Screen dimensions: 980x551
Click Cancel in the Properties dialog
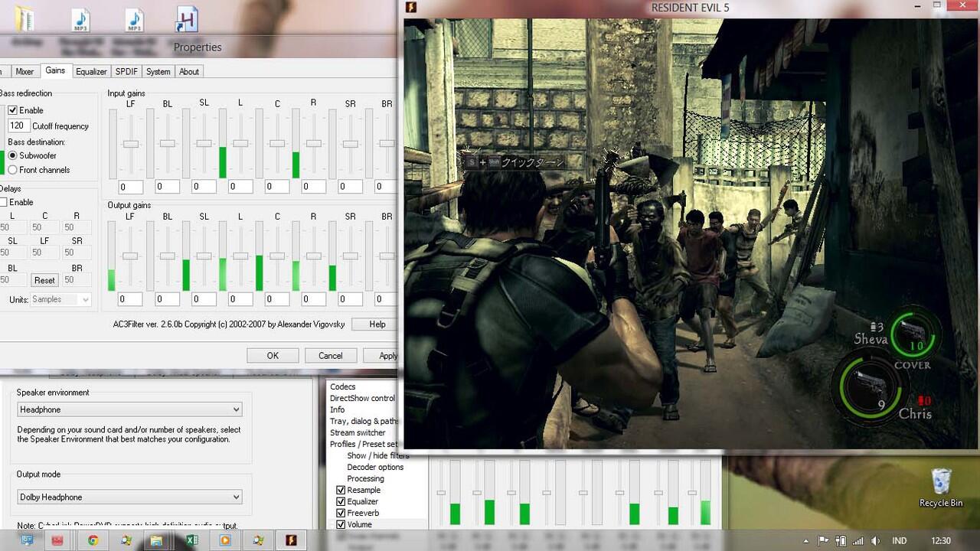[x=331, y=355]
